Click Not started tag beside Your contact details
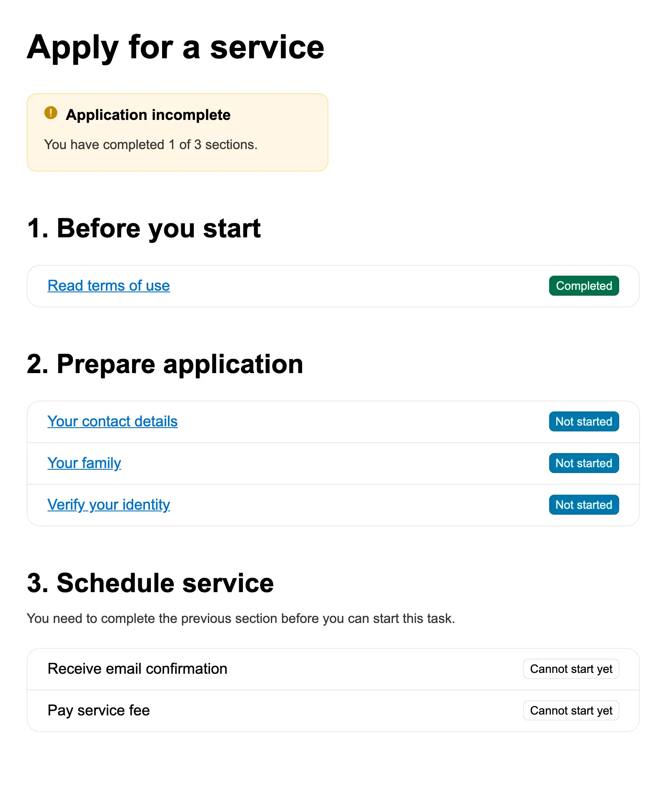 583,421
